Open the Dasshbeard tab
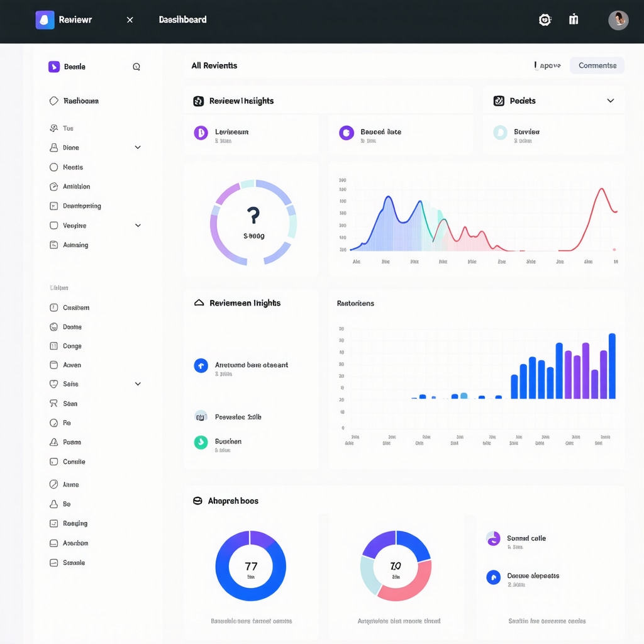644x644 pixels. click(183, 19)
